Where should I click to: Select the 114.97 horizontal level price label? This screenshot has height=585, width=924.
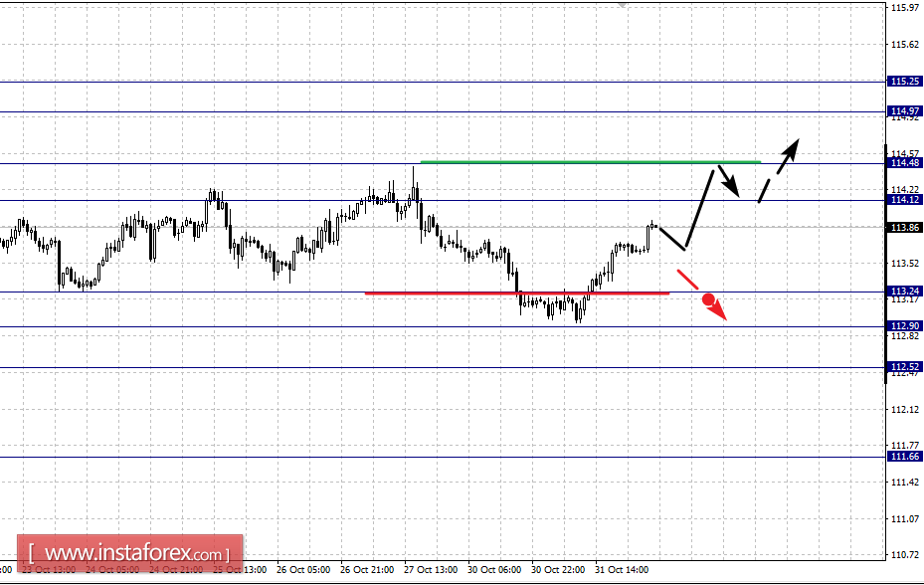(x=904, y=110)
